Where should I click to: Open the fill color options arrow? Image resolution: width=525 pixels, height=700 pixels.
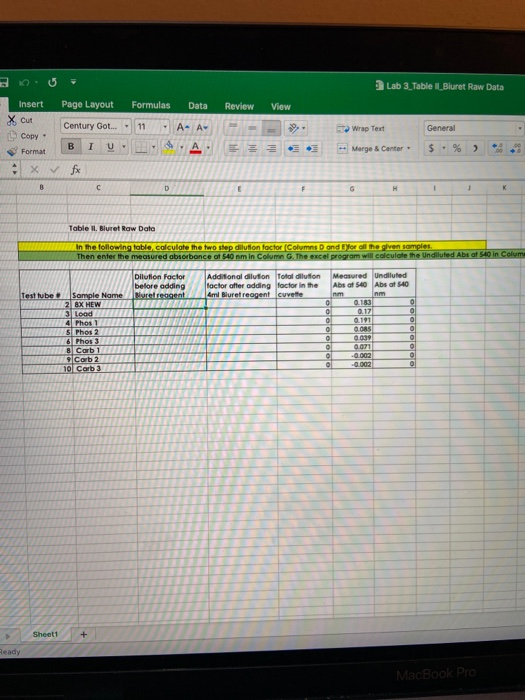click(x=182, y=147)
